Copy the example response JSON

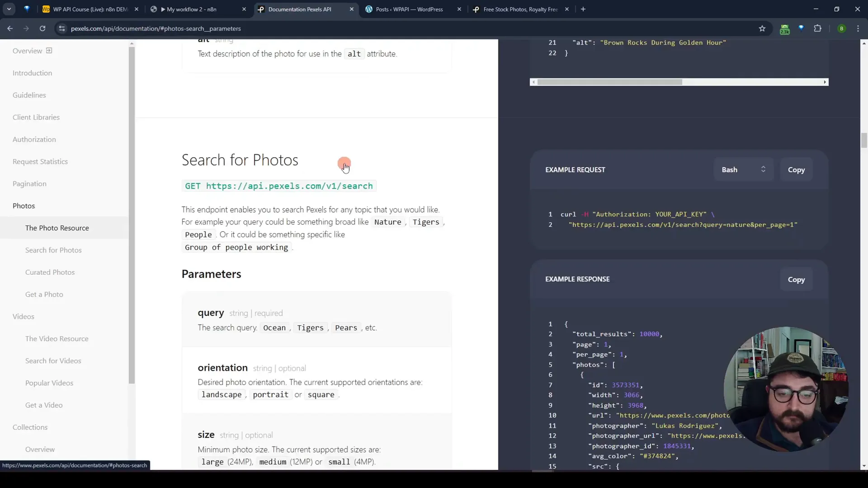click(x=796, y=280)
